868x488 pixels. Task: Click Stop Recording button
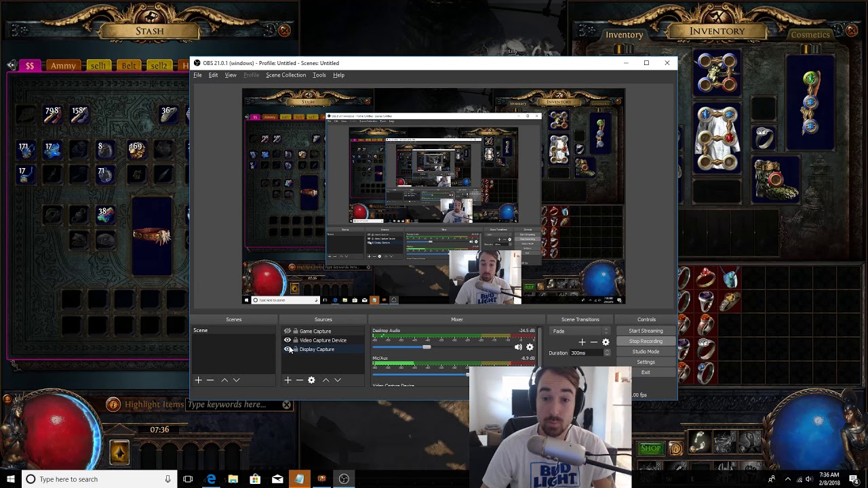tap(646, 342)
